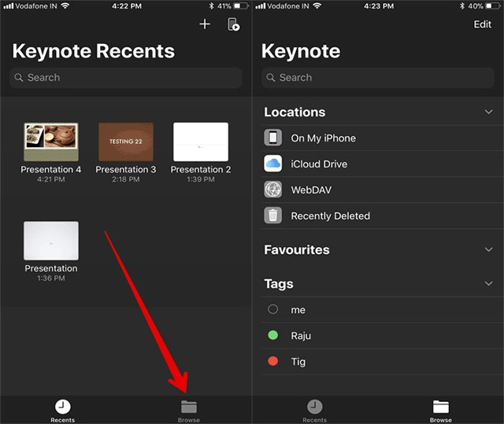This screenshot has height=424, width=504.
Task: Switch to the Recents tab on right screen
Action: (315, 411)
